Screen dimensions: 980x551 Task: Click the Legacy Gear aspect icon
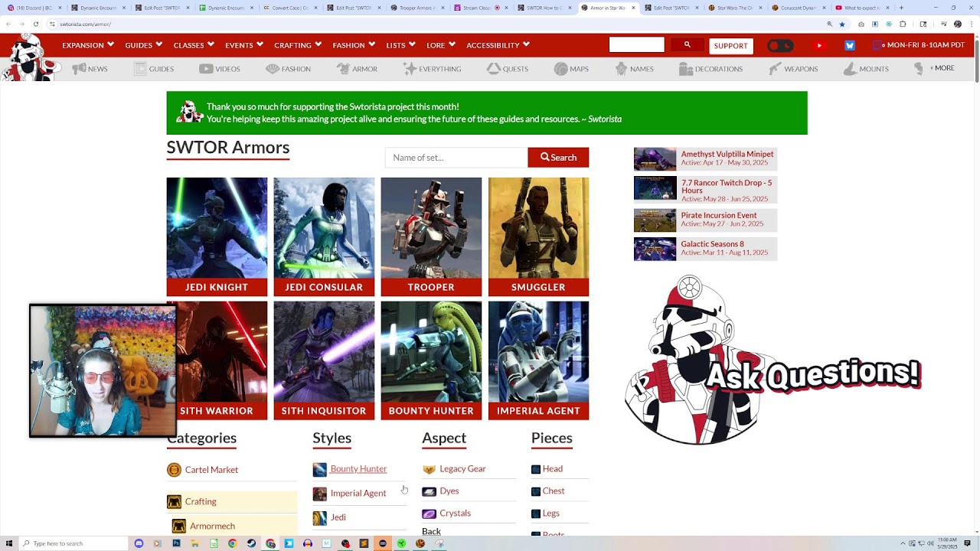pyautogui.click(x=429, y=469)
